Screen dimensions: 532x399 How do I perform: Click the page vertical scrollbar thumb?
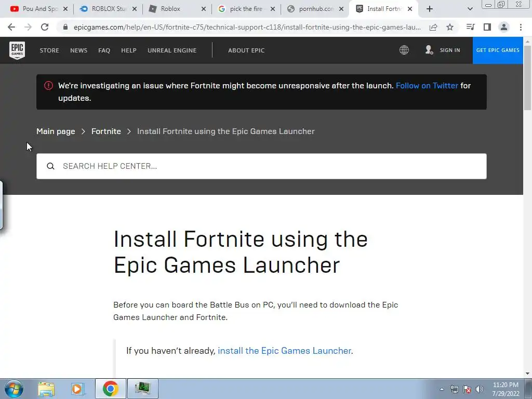(x=527, y=77)
